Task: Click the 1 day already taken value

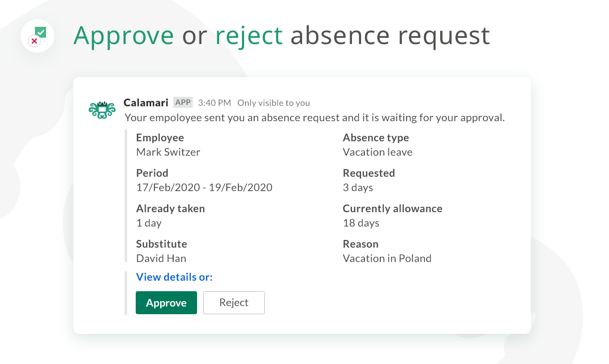Action: pos(149,223)
